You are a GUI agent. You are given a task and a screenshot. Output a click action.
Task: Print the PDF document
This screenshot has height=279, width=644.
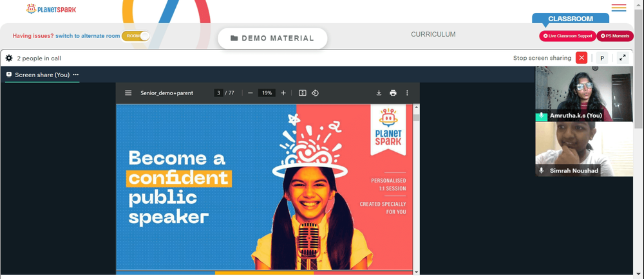coord(393,93)
